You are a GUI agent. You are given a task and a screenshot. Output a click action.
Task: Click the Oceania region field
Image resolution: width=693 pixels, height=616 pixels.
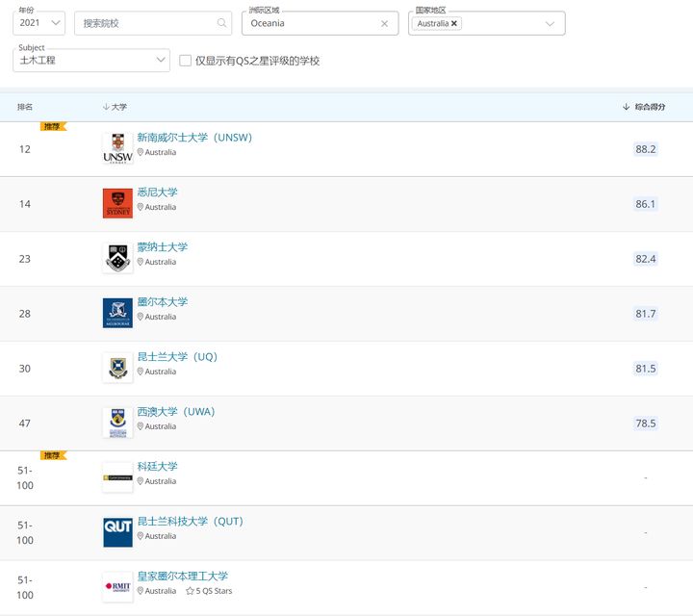pos(320,23)
